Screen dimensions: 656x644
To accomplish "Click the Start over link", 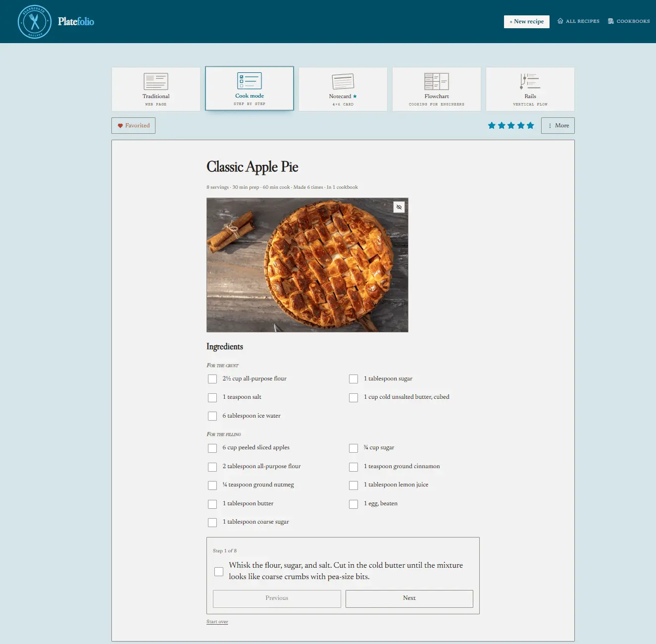I will point(217,622).
